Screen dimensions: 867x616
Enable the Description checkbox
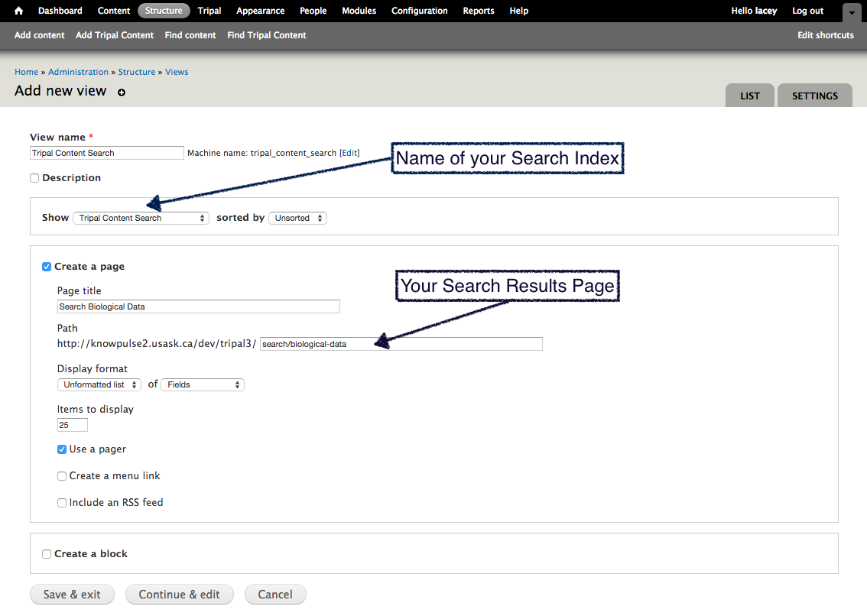pos(34,178)
